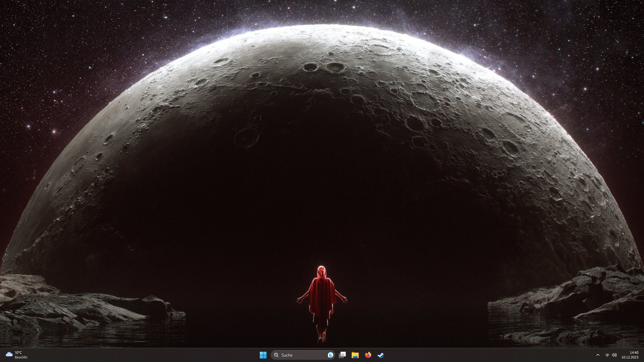Open the weather widget showing 10°C

pyautogui.click(x=16, y=355)
